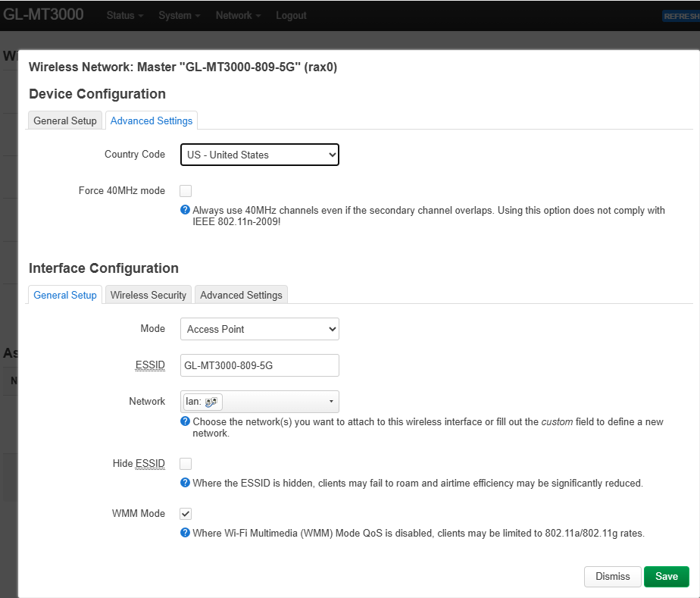The width and height of the screenshot is (700, 598).
Task: Expand the Mode Access Point dropdown
Action: [259, 329]
